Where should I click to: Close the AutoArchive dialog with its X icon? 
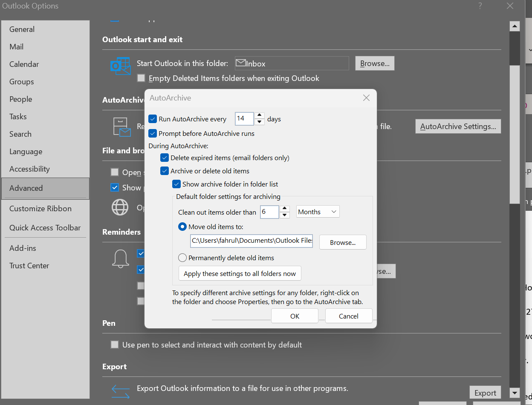point(366,98)
